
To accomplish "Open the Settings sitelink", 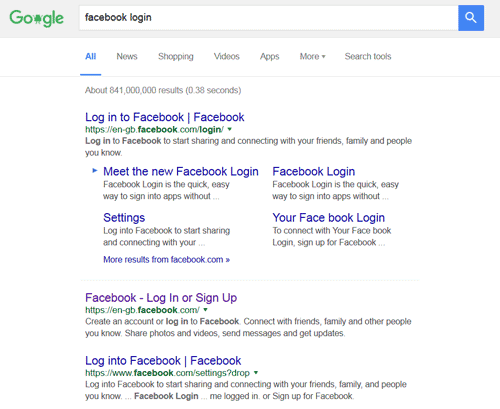I will pos(124,218).
